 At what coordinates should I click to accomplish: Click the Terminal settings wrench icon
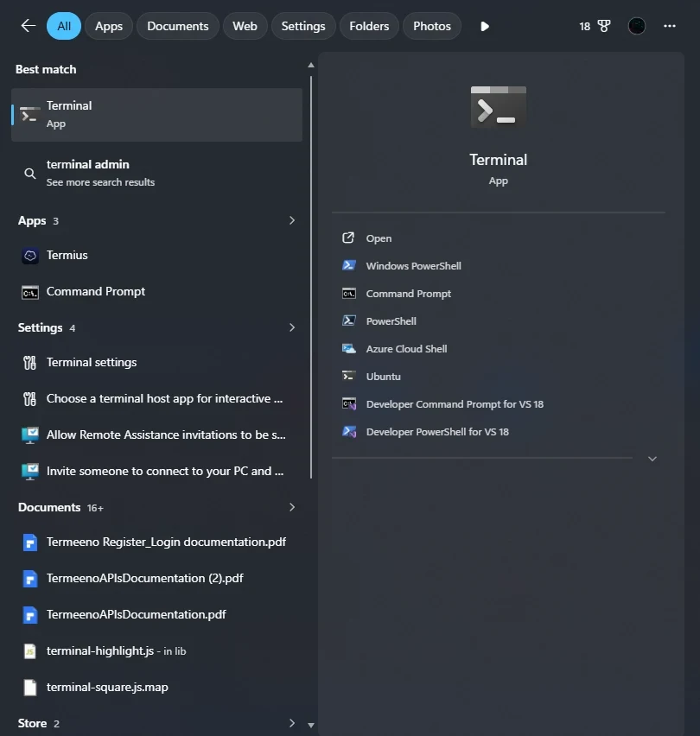pos(29,362)
